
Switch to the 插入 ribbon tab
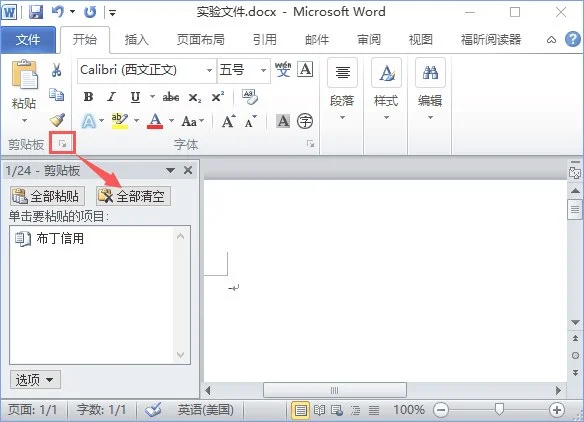click(x=136, y=39)
